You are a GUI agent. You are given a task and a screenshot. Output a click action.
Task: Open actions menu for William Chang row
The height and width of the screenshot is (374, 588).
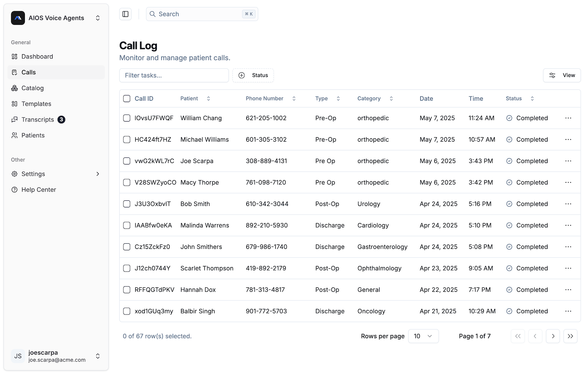pyautogui.click(x=568, y=118)
